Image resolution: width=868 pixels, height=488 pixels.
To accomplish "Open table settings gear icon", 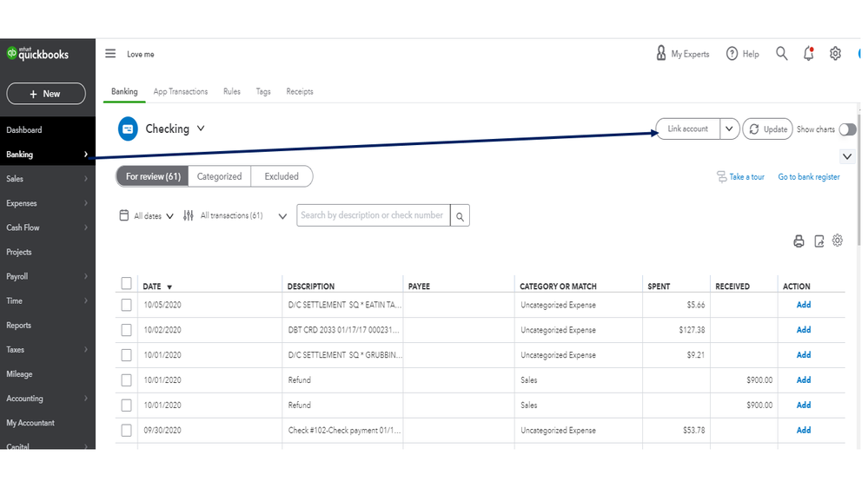I will pyautogui.click(x=838, y=241).
